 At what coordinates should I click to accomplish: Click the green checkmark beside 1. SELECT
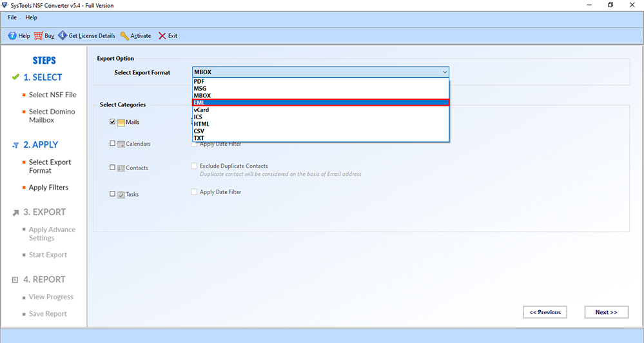(x=15, y=77)
